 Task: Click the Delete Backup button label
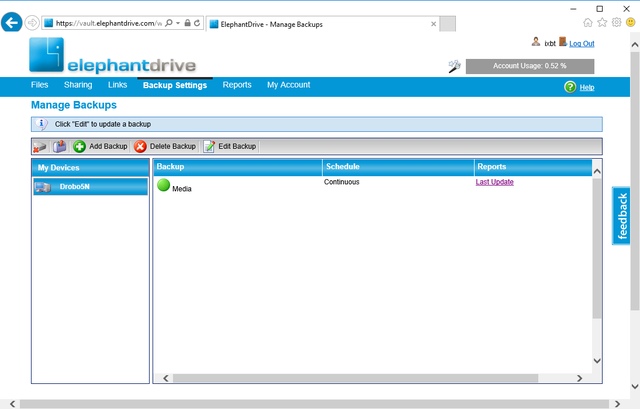click(173, 146)
